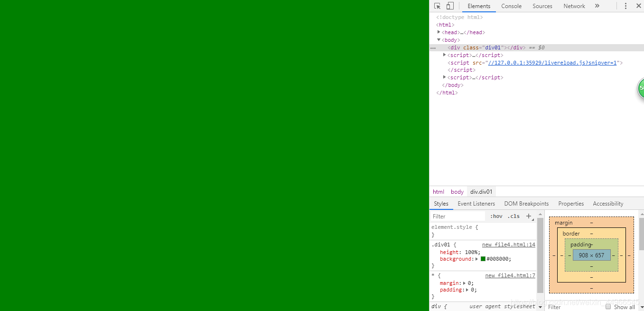Image resolution: width=644 pixels, height=311 pixels.
Task: Follow the livereload.js script link
Action: click(552, 63)
